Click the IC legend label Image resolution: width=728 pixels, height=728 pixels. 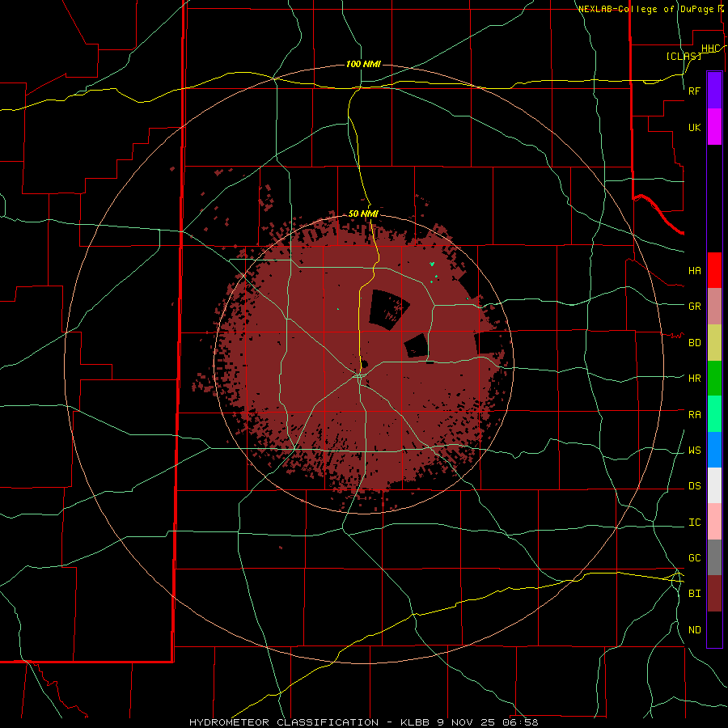(x=695, y=523)
